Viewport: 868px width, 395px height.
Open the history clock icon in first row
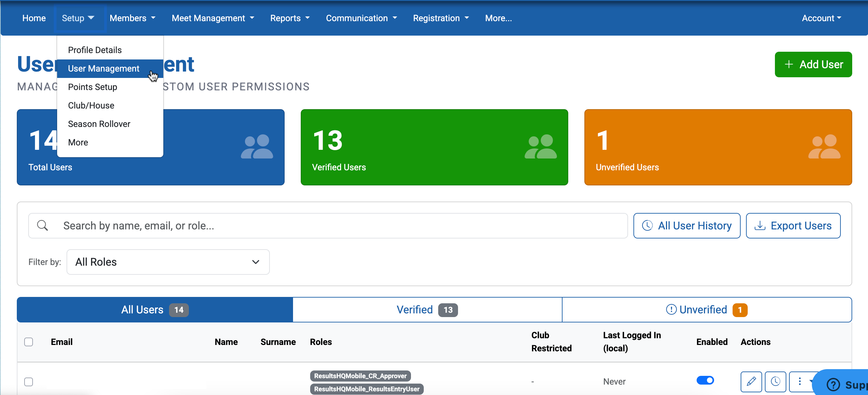(775, 381)
